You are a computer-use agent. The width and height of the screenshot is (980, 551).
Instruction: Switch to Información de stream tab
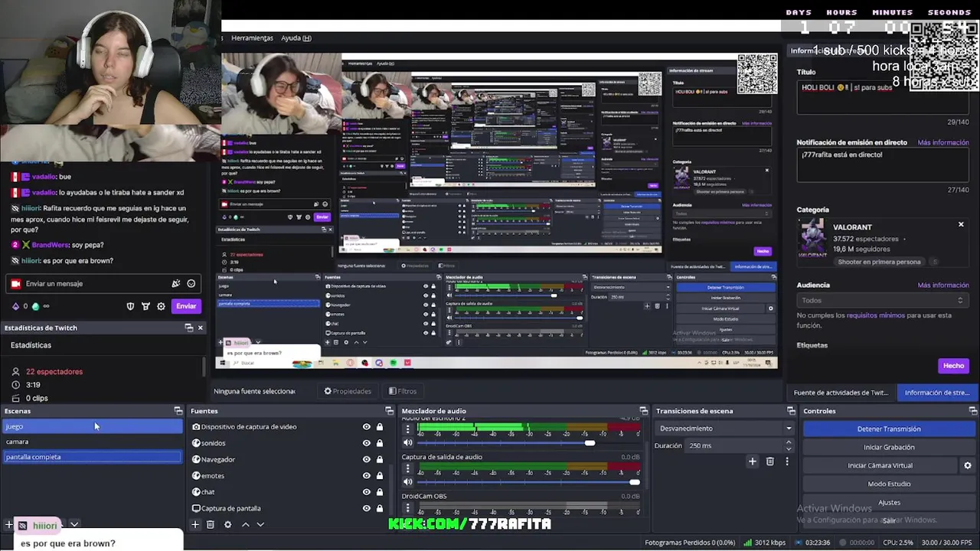(936, 393)
